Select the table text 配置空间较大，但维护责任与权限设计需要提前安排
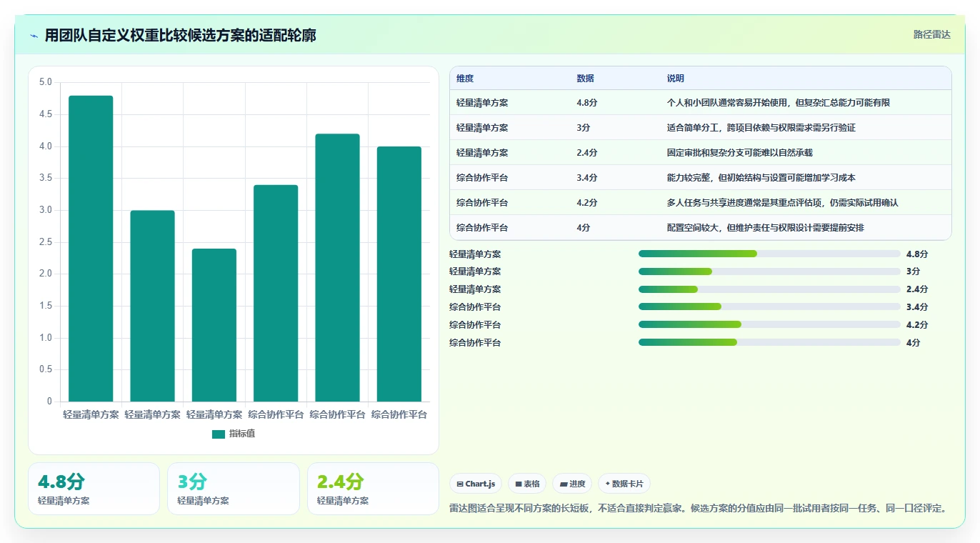980x543 pixels. [x=766, y=228]
